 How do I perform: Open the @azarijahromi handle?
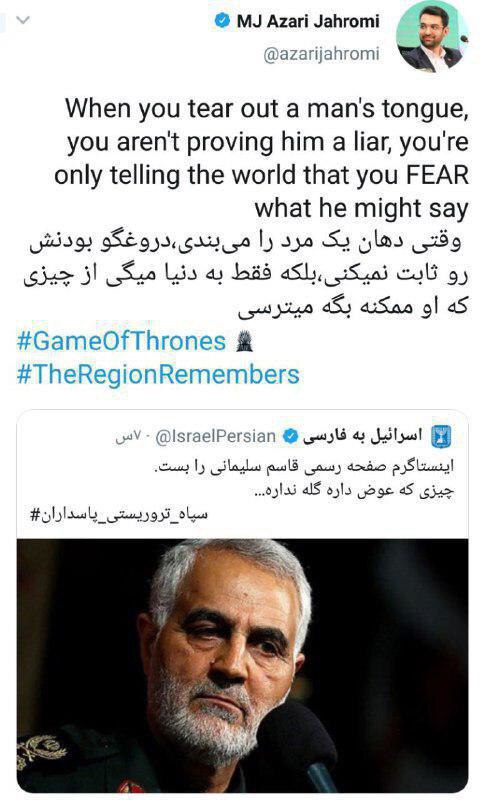point(321,54)
